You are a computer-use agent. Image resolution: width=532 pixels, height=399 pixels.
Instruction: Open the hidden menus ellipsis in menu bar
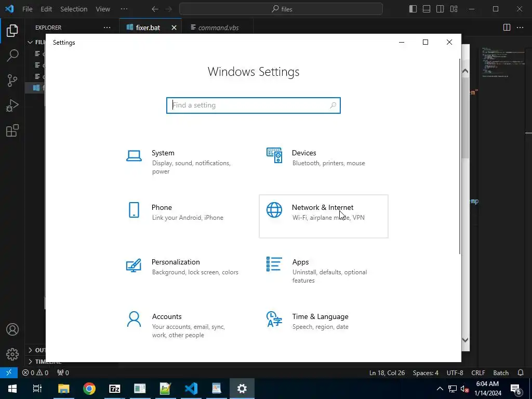[x=124, y=9]
